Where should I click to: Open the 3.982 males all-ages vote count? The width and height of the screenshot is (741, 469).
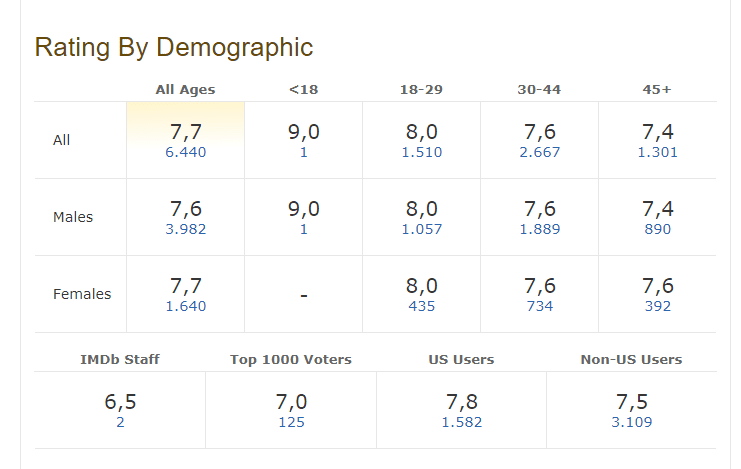point(186,229)
